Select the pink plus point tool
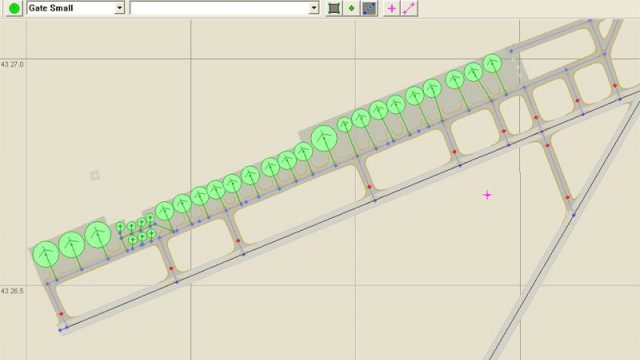 point(391,8)
